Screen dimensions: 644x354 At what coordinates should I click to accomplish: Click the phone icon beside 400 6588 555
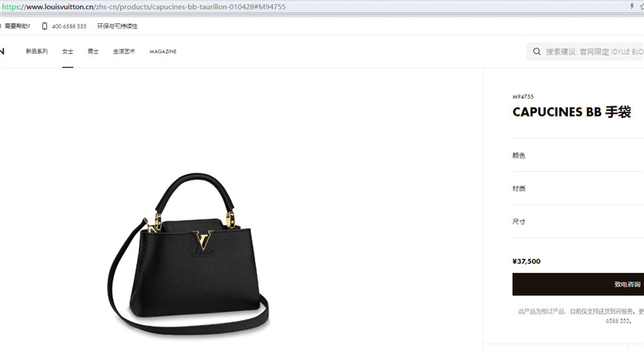point(45,26)
